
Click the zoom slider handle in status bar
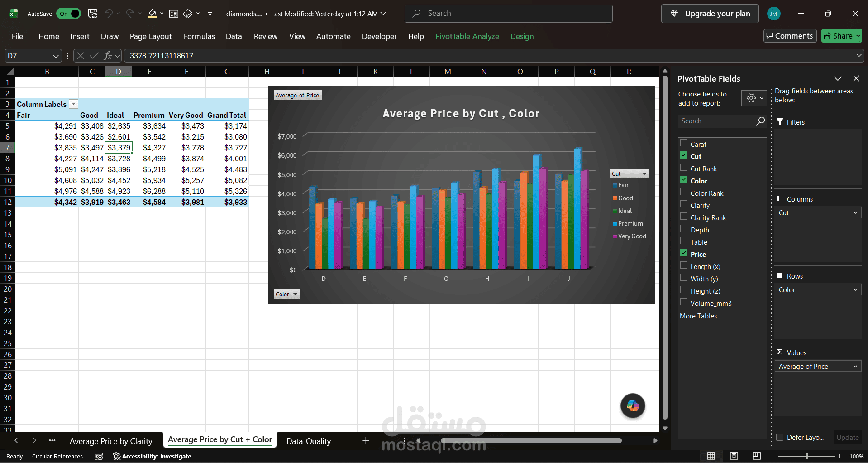[x=806, y=456]
